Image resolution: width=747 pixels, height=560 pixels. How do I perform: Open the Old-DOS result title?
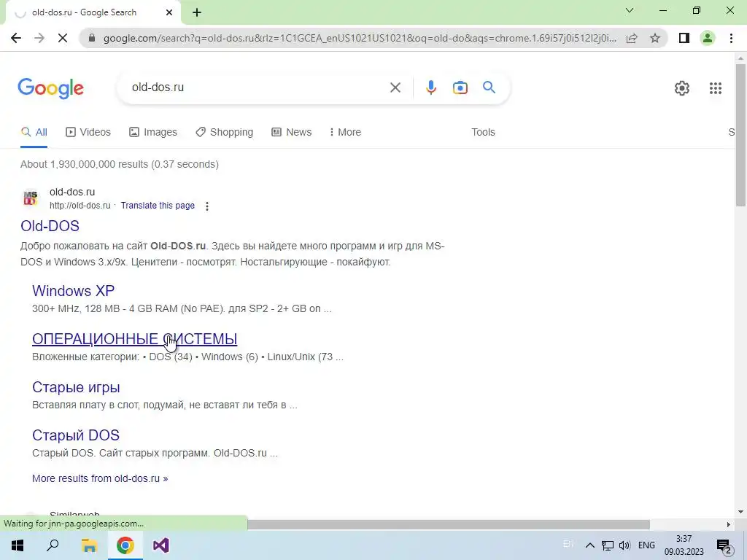[x=50, y=226]
